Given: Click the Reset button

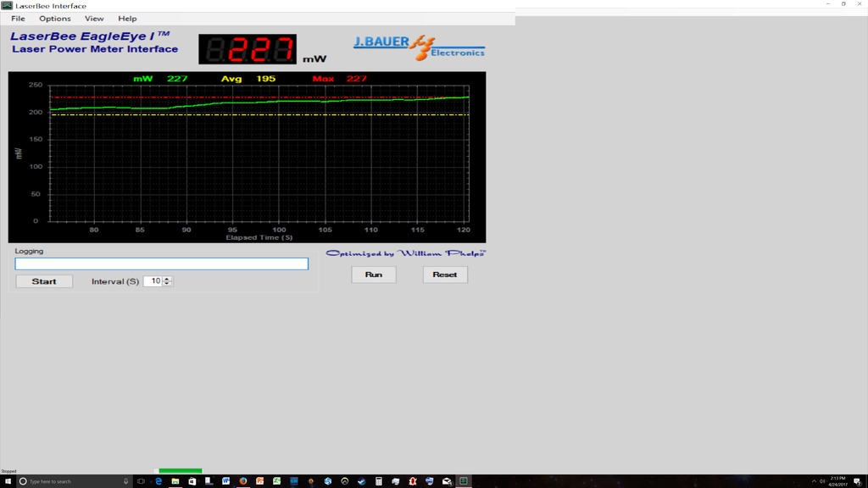Looking at the screenshot, I should (445, 274).
